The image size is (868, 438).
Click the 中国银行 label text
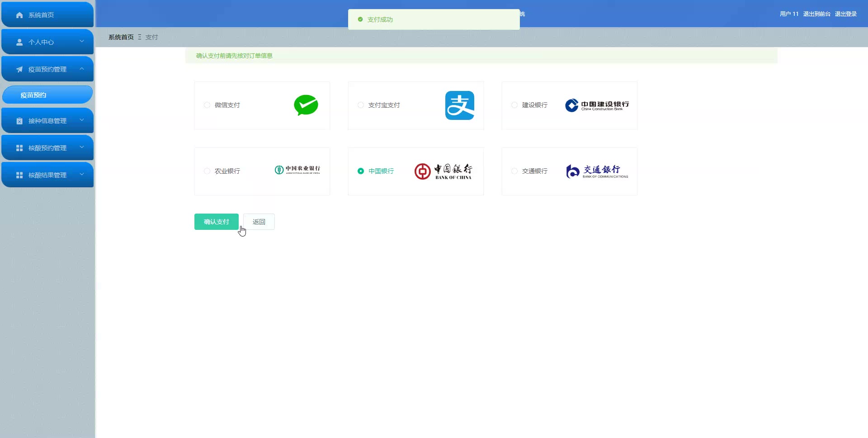(x=381, y=171)
